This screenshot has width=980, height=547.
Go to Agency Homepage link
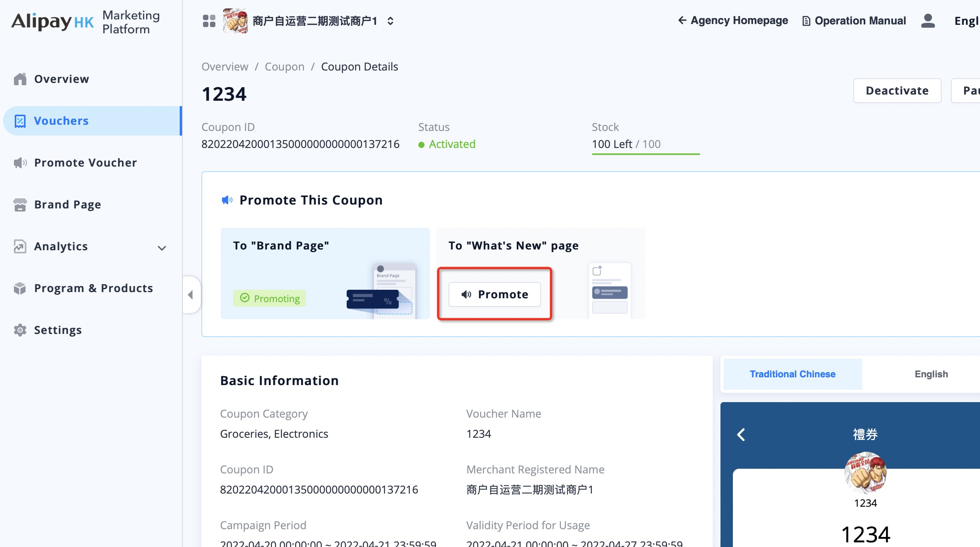click(x=733, y=21)
